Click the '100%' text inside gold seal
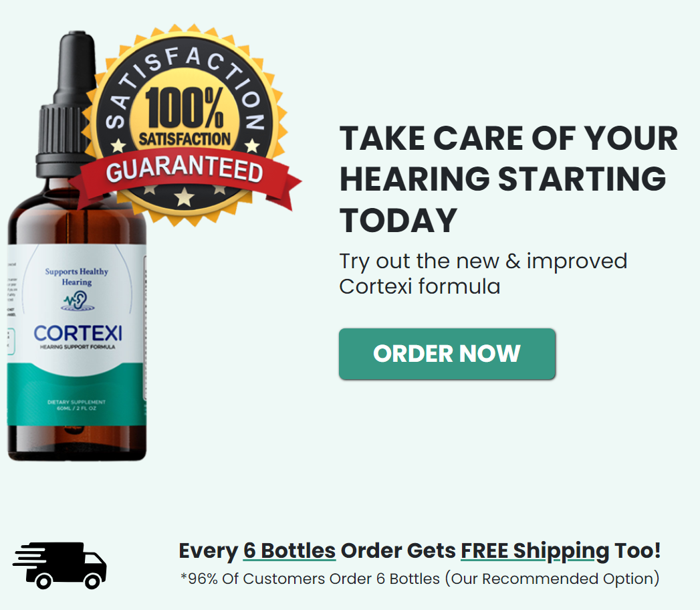The height and width of the screenshot is (610, 700). point(185,108)
